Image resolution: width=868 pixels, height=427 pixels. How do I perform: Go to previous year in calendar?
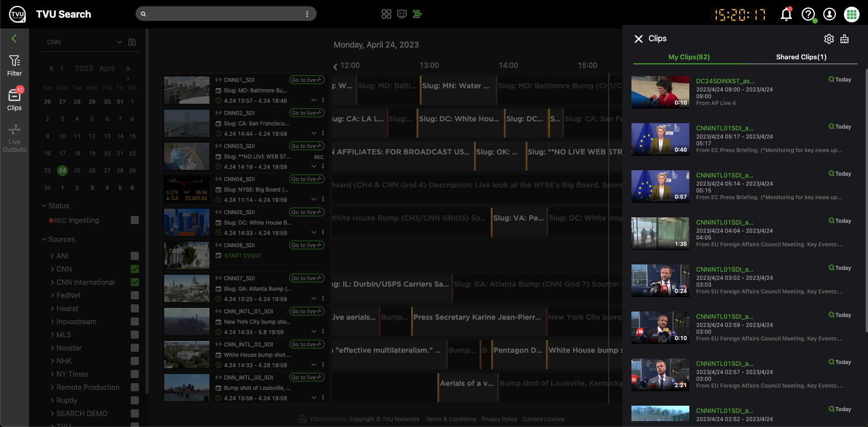pyautogui.click(x=51, y=69)
